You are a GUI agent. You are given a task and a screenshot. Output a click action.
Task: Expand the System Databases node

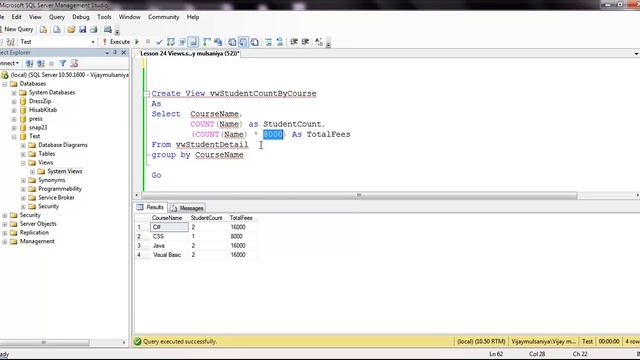pos(14,93)
